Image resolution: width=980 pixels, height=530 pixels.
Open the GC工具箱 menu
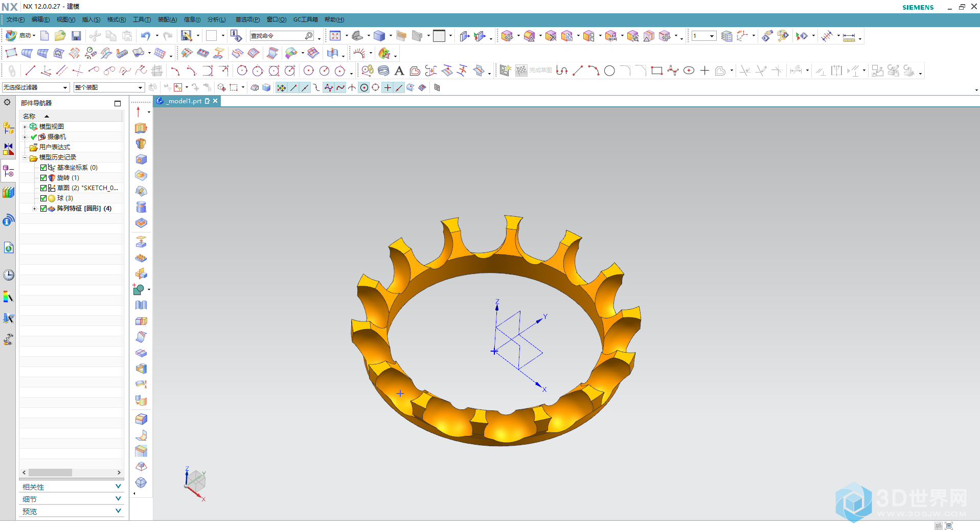(305, 19)
